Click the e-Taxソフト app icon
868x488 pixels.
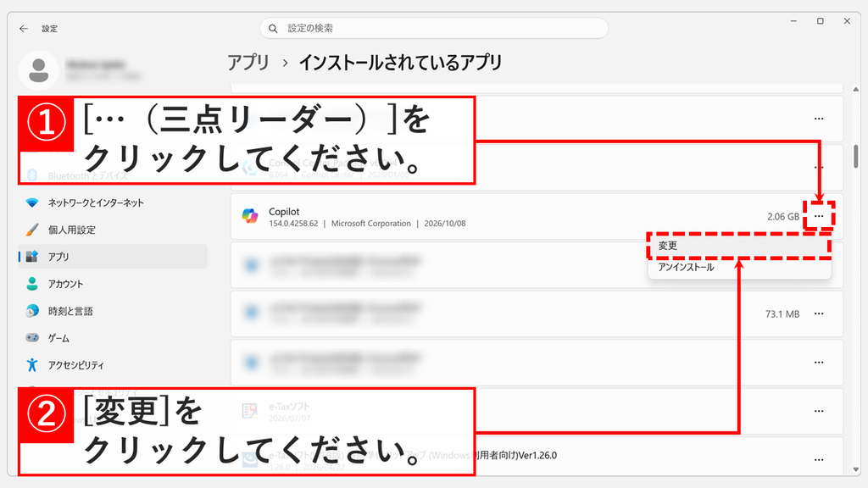click(x=250, y=411)
